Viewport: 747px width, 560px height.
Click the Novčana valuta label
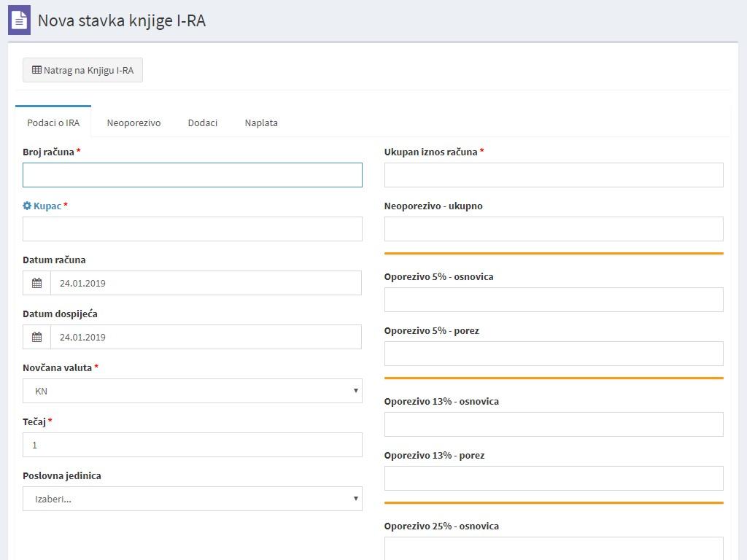[57, 367]
